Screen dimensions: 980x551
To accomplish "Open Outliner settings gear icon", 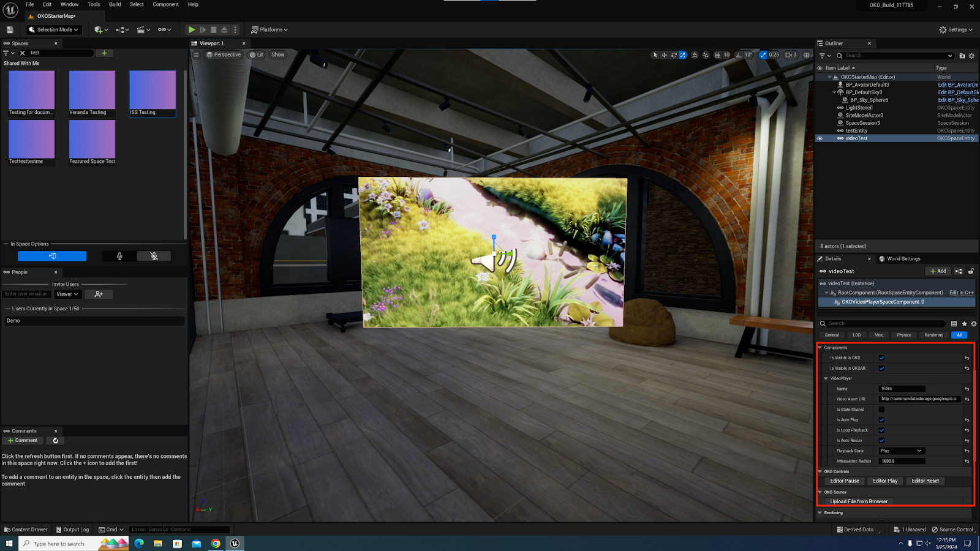I will click(971, 56).
